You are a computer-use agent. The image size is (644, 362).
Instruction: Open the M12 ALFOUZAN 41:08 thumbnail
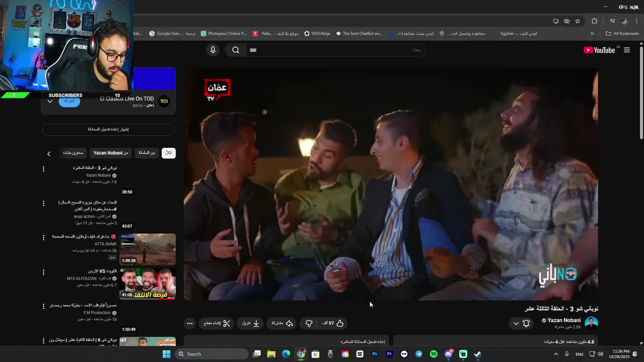pos(147,284)
